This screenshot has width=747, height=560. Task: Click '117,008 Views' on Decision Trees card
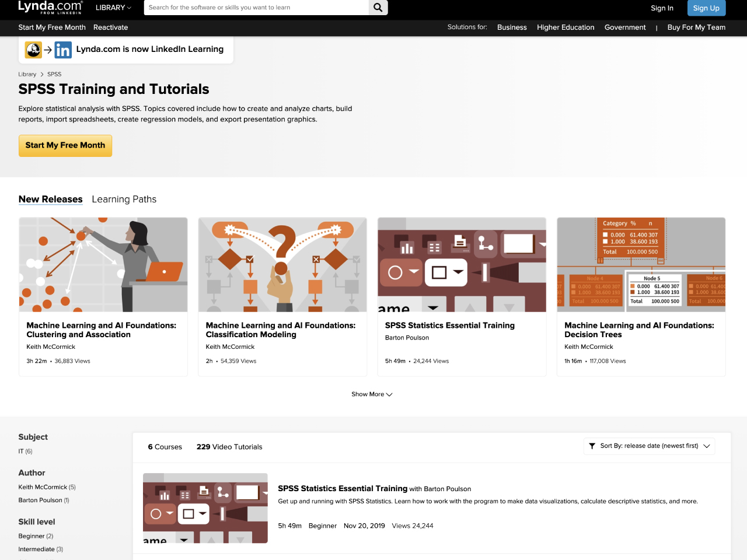(x=608, y=361)
